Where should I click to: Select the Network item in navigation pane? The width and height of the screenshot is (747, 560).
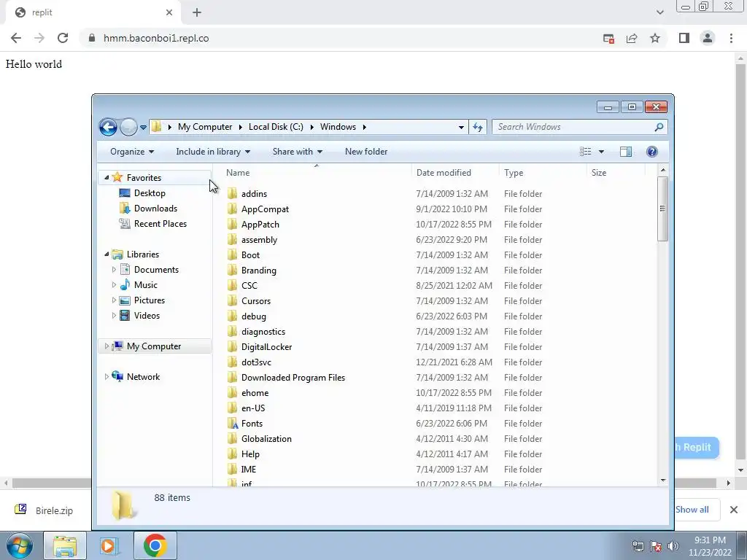(x=143, y=377)
